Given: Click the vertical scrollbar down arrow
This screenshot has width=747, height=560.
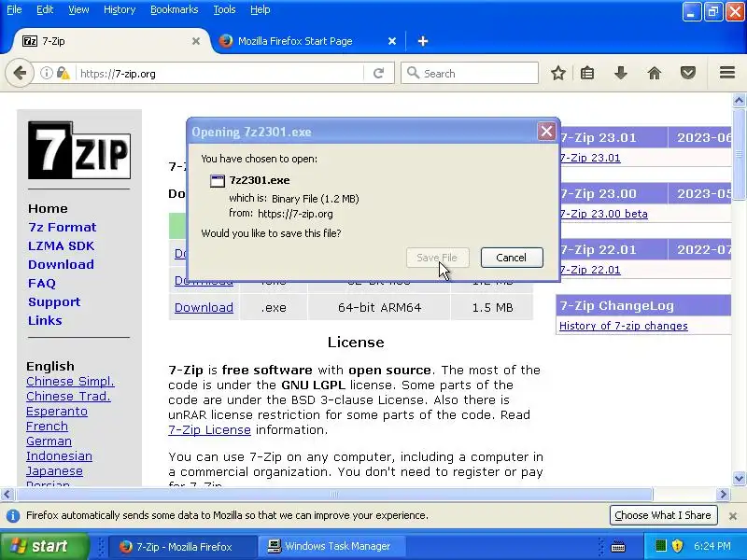Looking at the screenshot, I should pyautogui.click(x=739, y=478).
